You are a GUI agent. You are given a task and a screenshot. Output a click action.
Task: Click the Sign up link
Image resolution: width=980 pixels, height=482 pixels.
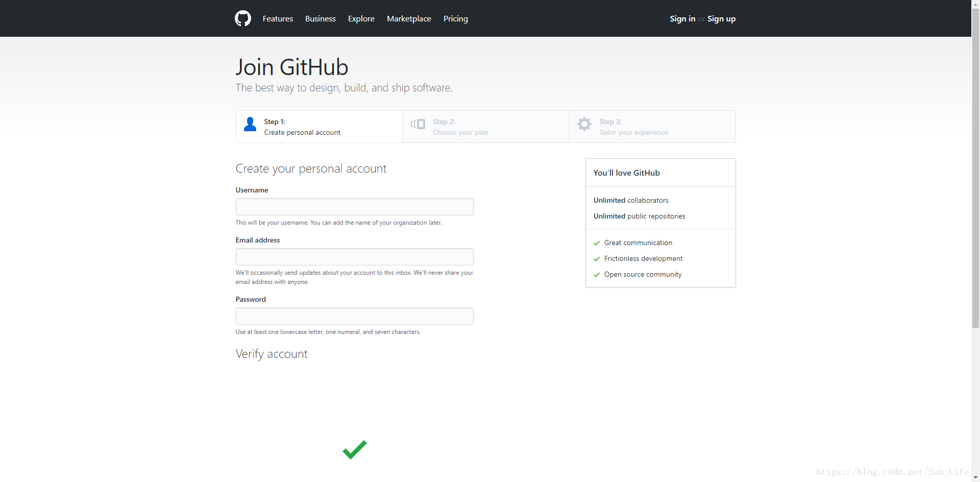(x=721, y=18)
